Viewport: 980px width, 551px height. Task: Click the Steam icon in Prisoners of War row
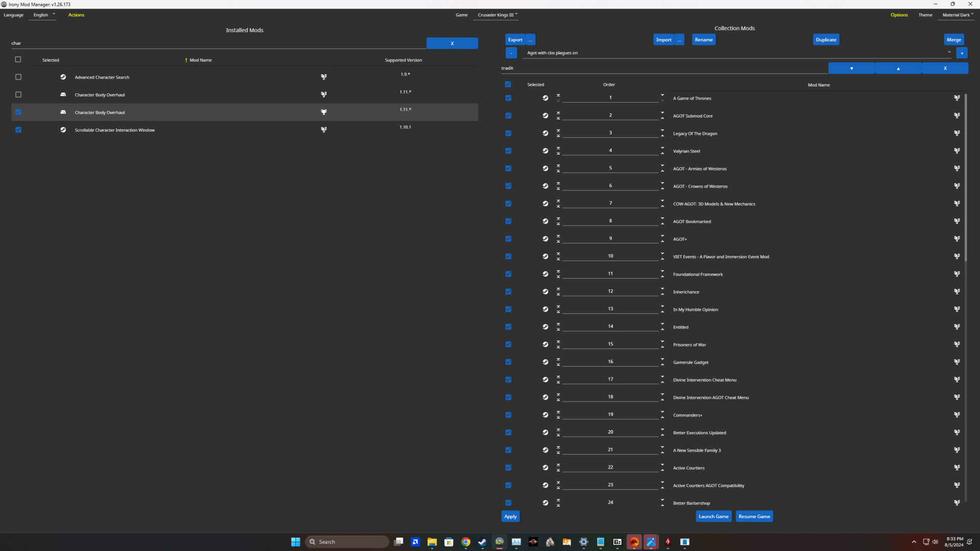pos(546,344)
